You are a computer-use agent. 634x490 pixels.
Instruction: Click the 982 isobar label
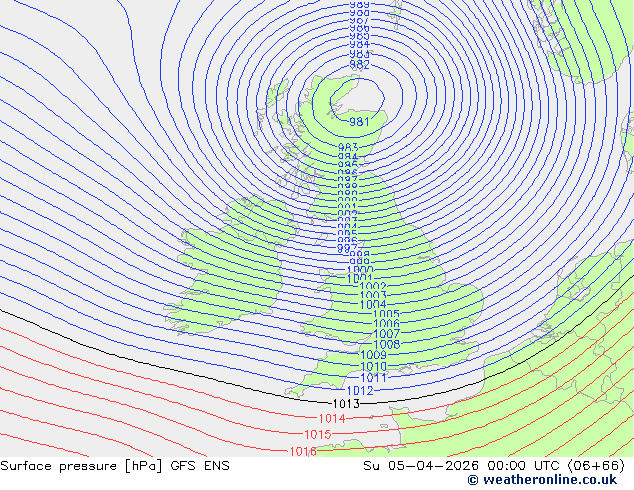pos(359,65)
